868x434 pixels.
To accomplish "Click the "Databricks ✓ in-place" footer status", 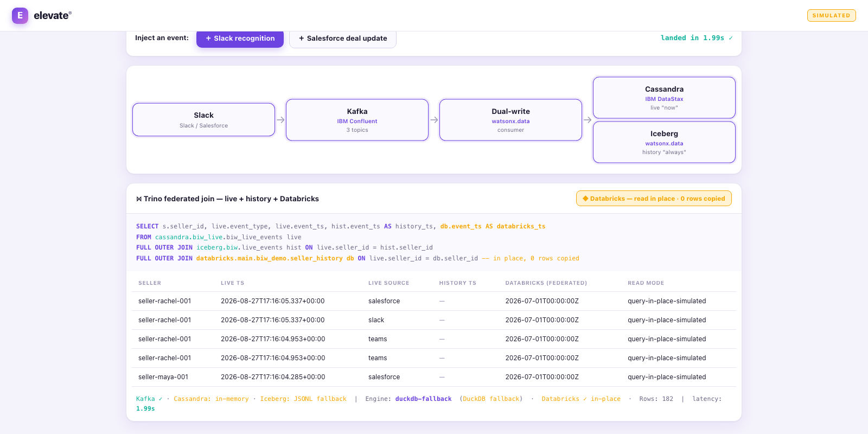I will [x=581, y=399].
